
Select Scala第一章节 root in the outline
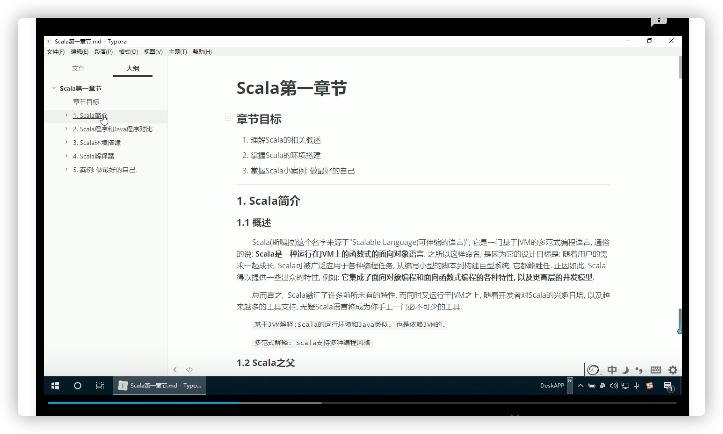click(x=81, y=88)
